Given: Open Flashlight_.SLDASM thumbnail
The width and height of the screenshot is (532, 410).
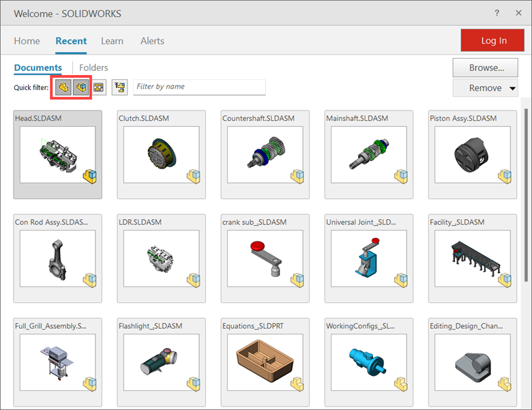Looking at the screenshot, I should 162,362.
